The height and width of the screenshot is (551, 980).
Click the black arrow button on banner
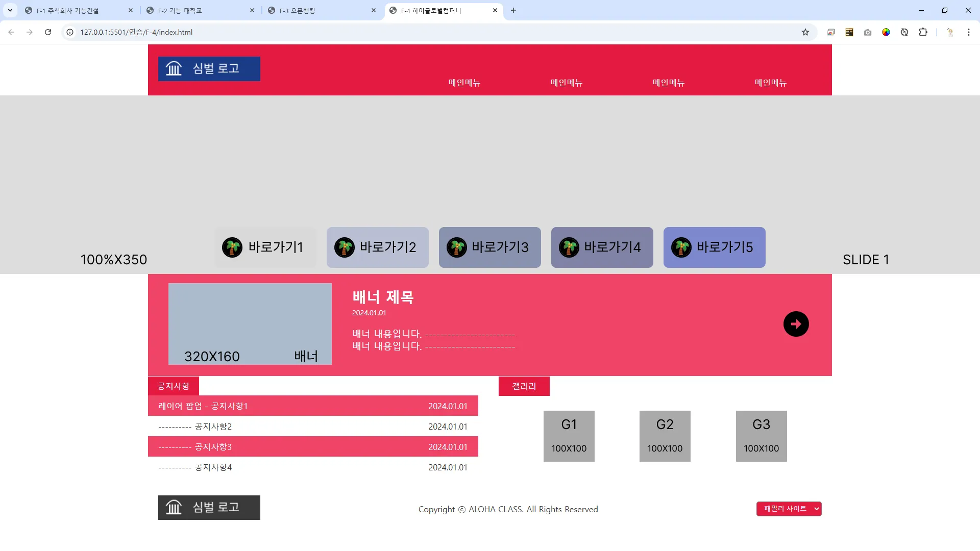pyautogui.click(x=796, y=324)
